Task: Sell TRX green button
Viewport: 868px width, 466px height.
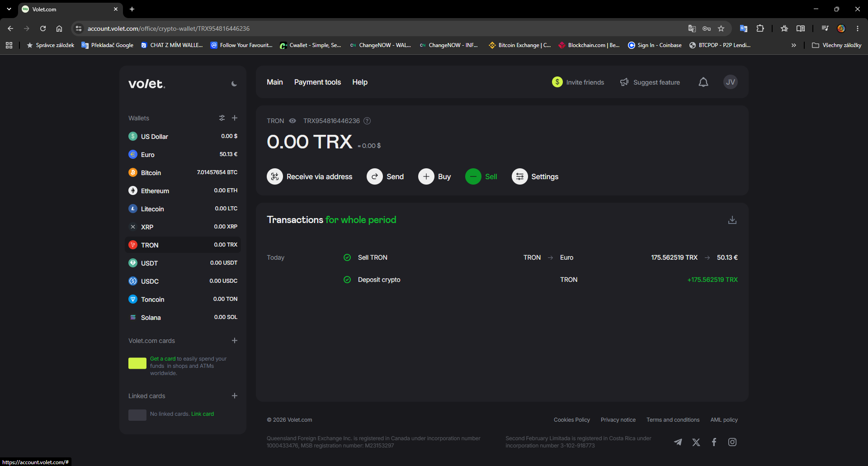Action: coord(481,176)
